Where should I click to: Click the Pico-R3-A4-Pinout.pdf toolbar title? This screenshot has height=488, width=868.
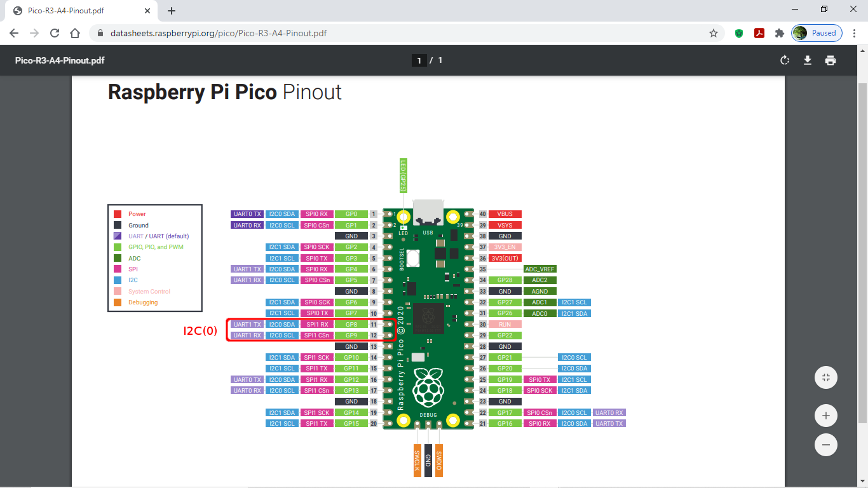tap(60, 60)
